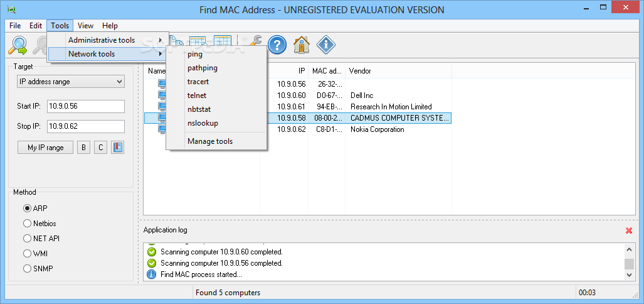This screenshot has height=304, width=644.
Task: Show the About information diamond icon
Action: [x=326, y=45]
